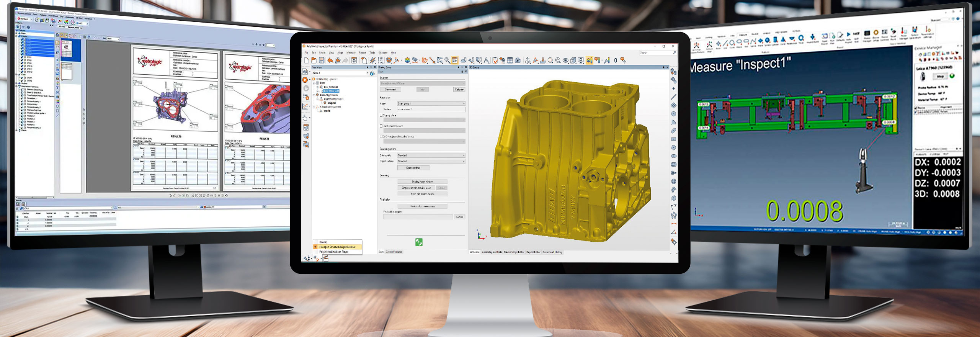Open the Object surface Standard dropdown
Viewport: 980px width, 337px height.
[431, 161]
